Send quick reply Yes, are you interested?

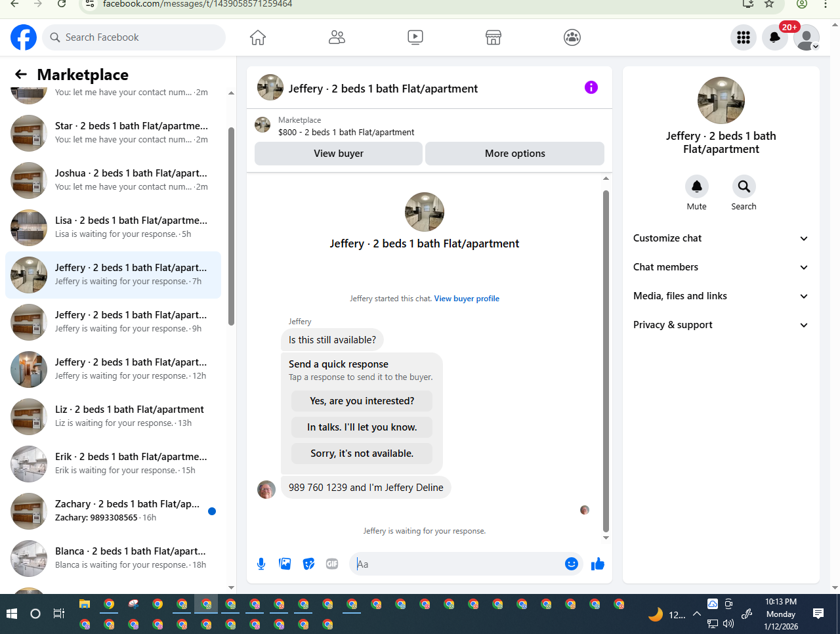click(362, 401)
